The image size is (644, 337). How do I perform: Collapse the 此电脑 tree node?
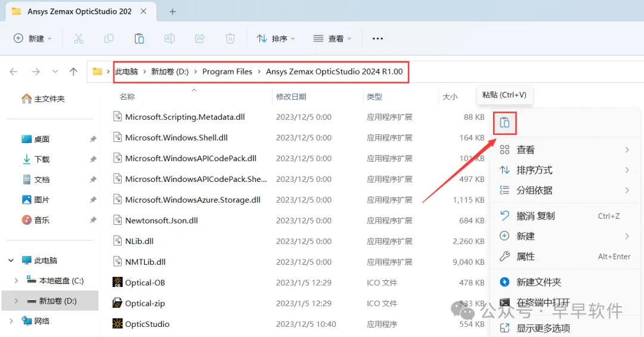coord(11,260)
